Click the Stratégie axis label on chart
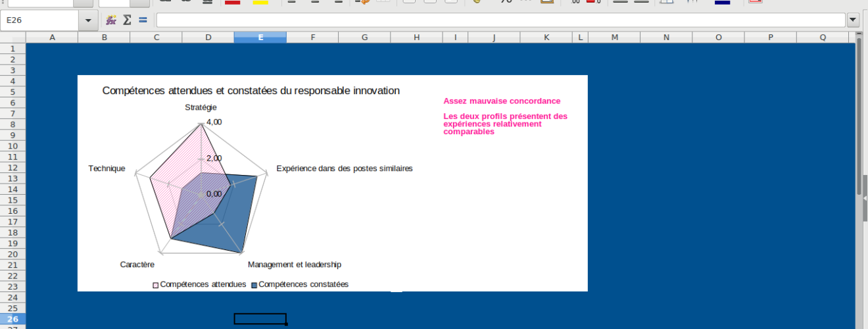 point(201,107)
